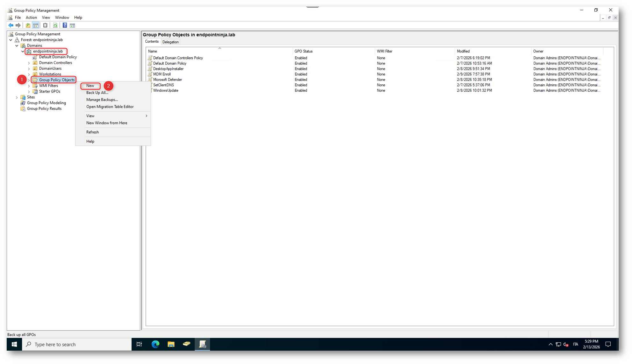Select Back Up All... in context menu
The height and width of the screenshot is (364, 632).
97,93
